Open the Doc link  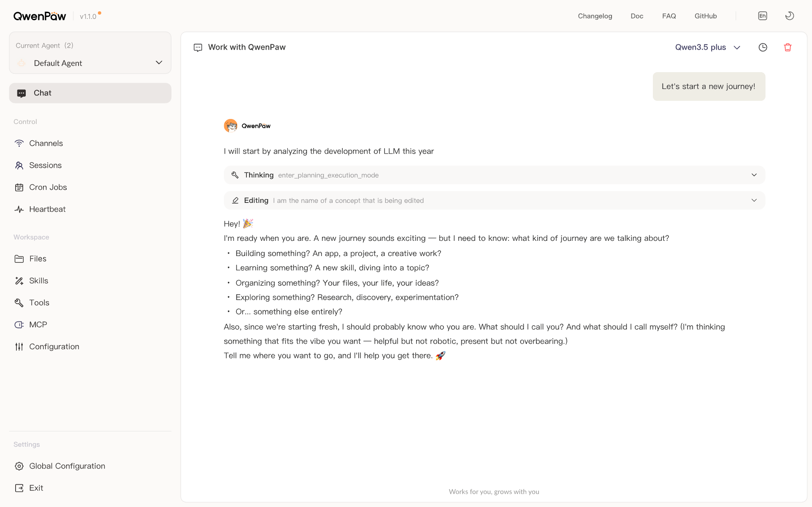tap(637, 16)
